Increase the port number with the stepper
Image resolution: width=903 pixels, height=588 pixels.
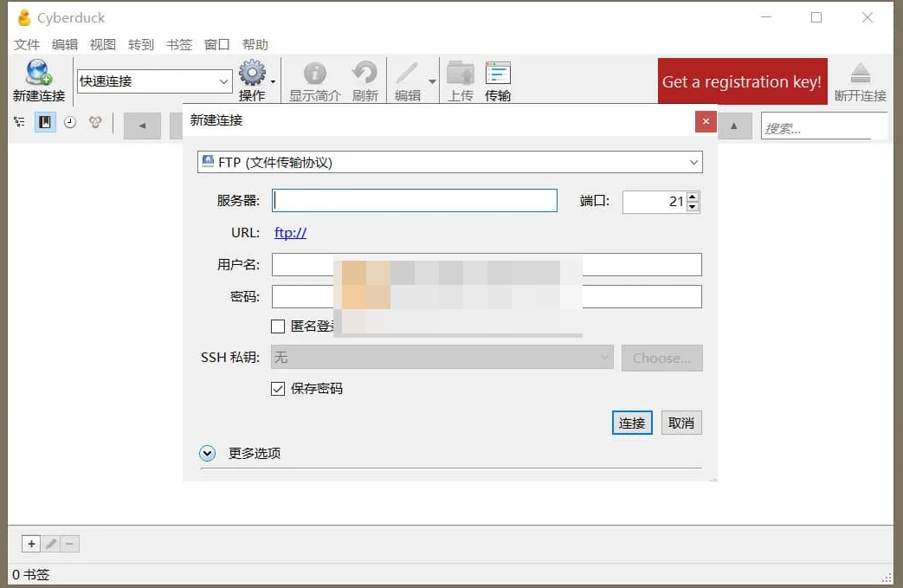tap(692, 197)
